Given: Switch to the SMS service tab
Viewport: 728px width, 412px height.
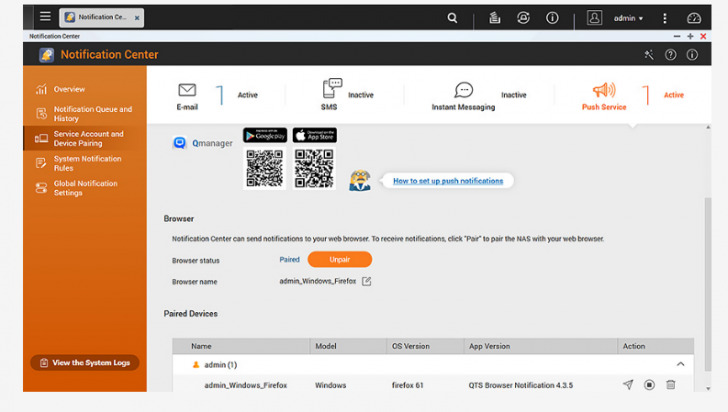Looking at the screenshot, I should coord(329,95).
